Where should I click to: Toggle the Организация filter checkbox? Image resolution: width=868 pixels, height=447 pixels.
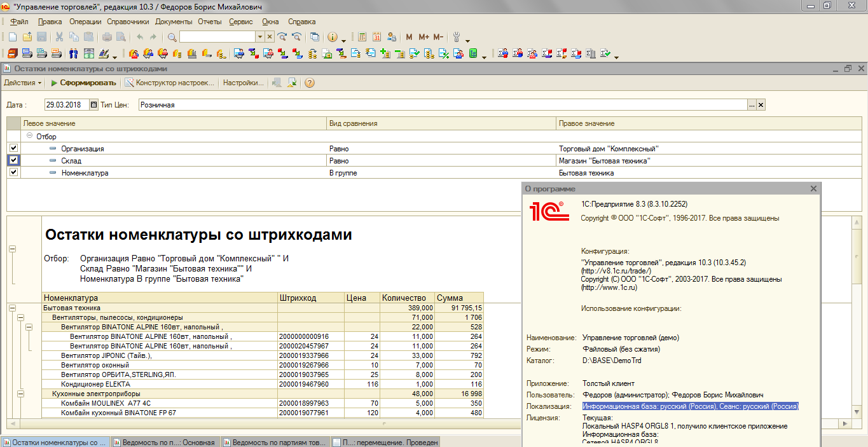[x=13, y=148]
